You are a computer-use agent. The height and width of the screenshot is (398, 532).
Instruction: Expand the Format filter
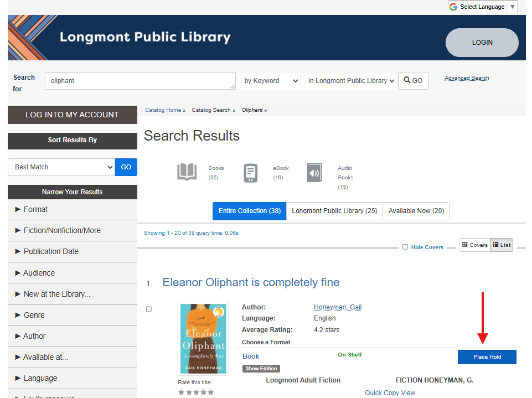point(73,209)
